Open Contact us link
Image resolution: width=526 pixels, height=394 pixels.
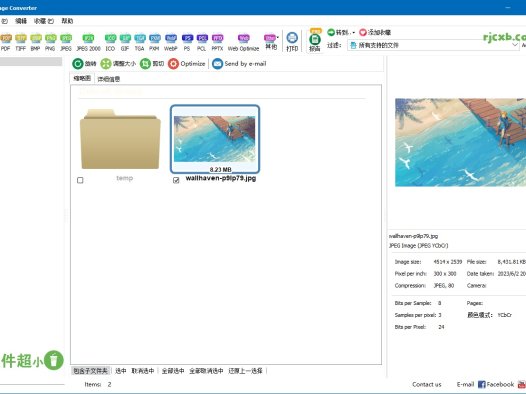point(427,385)
